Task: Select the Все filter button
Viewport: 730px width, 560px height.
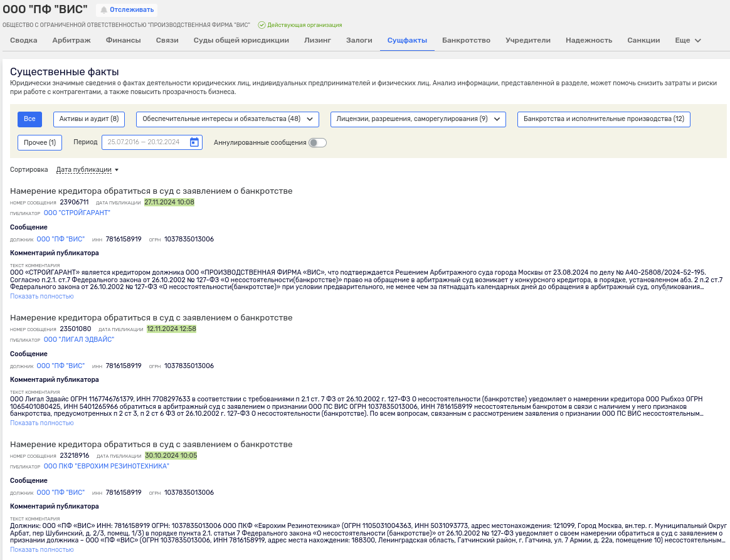Action: [x=30, y=119]
